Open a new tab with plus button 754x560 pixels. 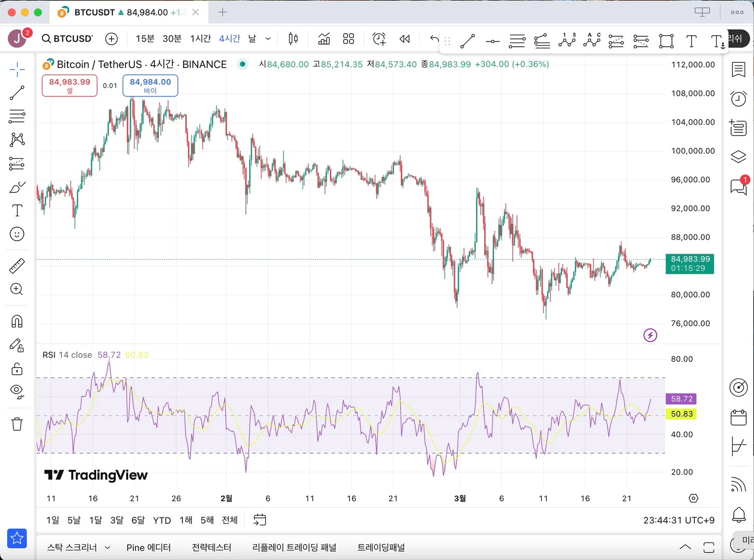(x=223, y=12)
